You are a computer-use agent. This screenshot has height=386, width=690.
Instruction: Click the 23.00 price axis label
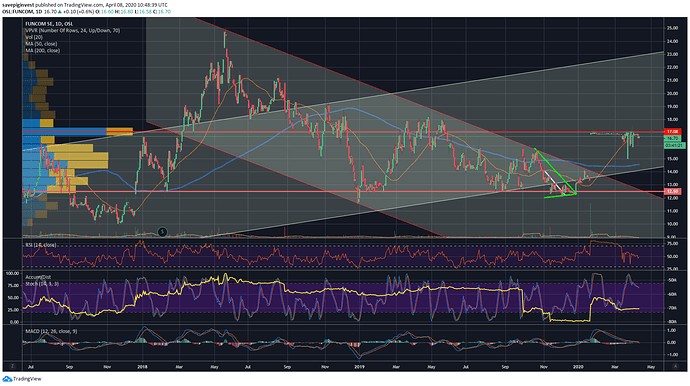coord(672,54)
